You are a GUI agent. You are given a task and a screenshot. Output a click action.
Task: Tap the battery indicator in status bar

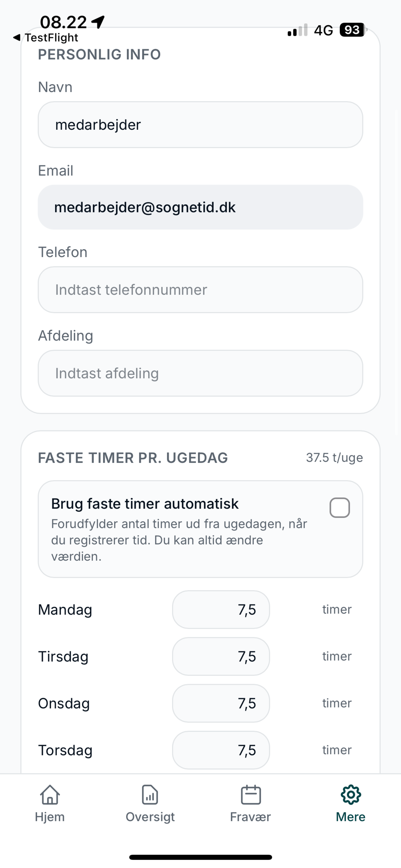click(353, 30)
